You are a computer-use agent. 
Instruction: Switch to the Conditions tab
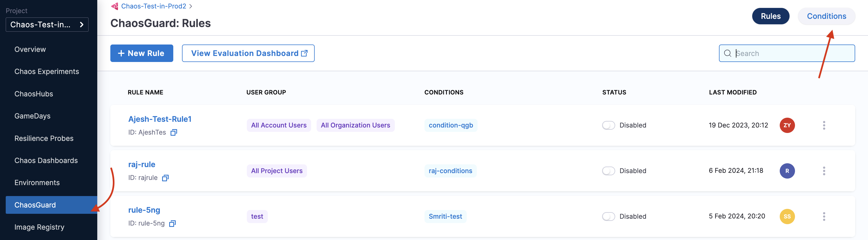click(826, 16)
